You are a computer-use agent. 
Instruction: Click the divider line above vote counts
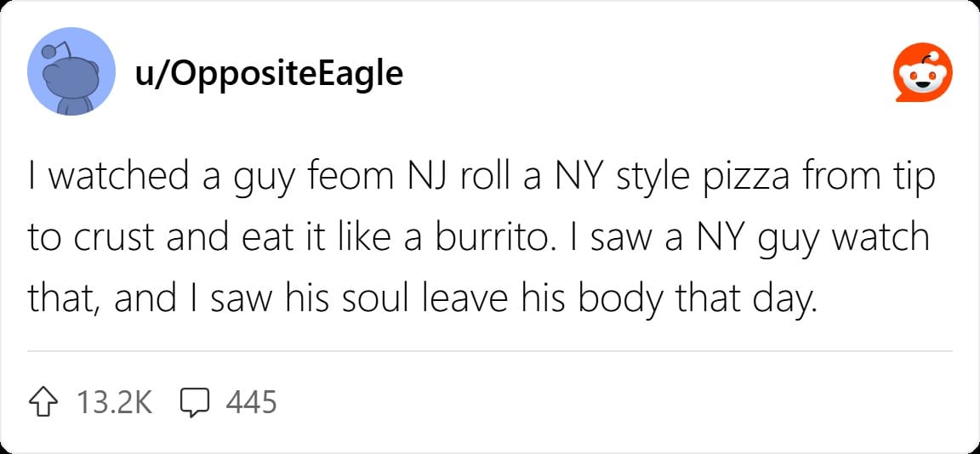[x=489, y=352]
